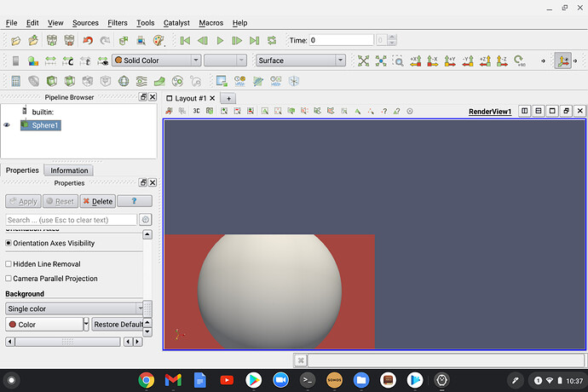The width and height of the screenshot is (588, 392).
Task: Open the Sources menu
Action: (85, 23)
